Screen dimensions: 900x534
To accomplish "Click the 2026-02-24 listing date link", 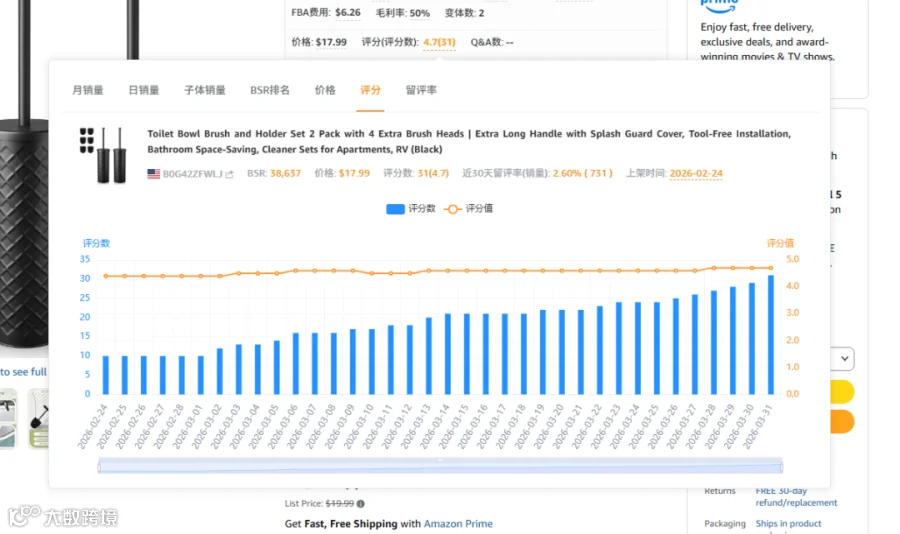I will coord(696,173).
